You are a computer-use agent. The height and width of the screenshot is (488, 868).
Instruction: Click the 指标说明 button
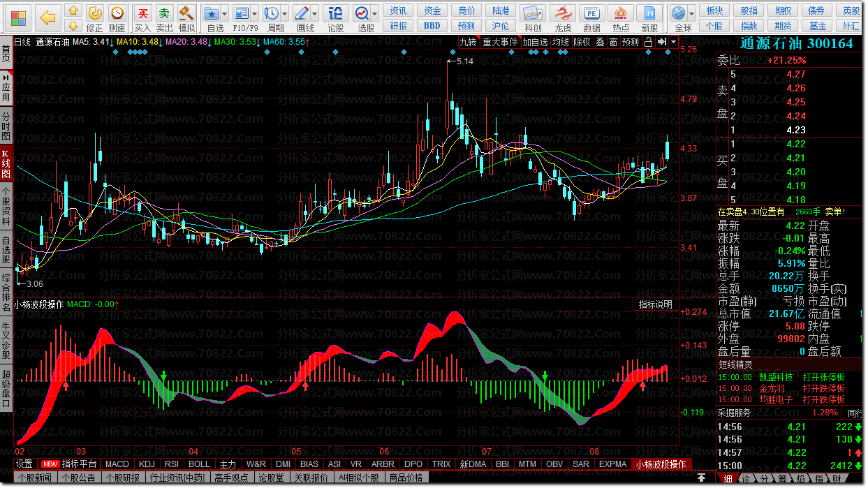655,304
